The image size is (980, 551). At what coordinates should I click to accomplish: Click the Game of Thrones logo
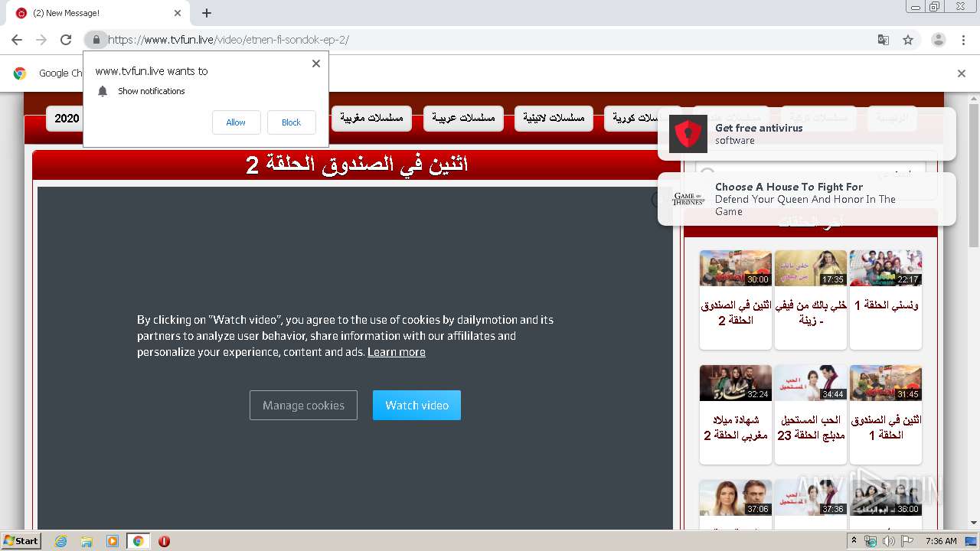pos(688,199)
